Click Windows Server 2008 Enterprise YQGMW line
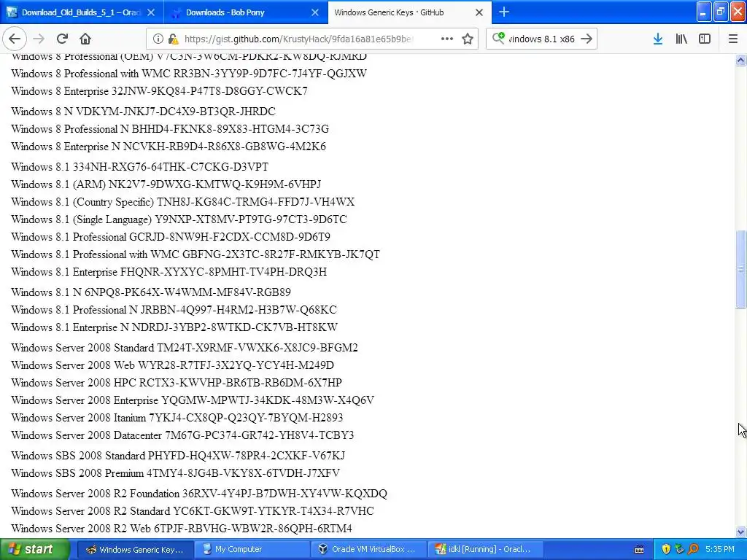Screen dimensions: 747x560 click(x=193, y=400)
